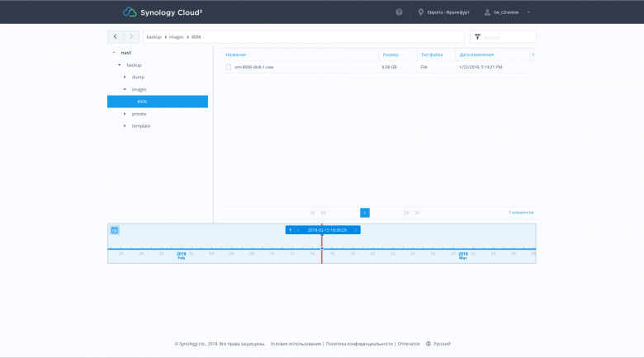Click the 2018 Mar label on timeline
Image resolution: width=644 pixels, height=358 pixels.
(x=463, y=256)
